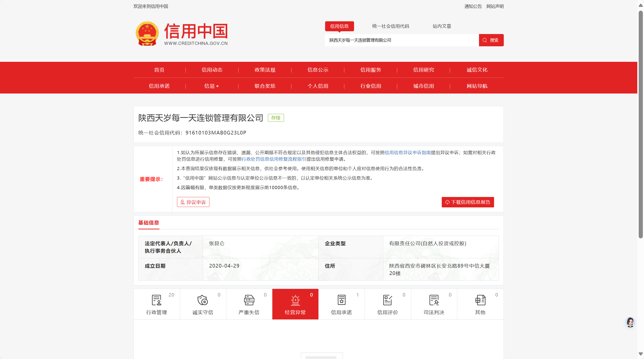Open 信用信息异议申诉指南 link

(408, 153)
